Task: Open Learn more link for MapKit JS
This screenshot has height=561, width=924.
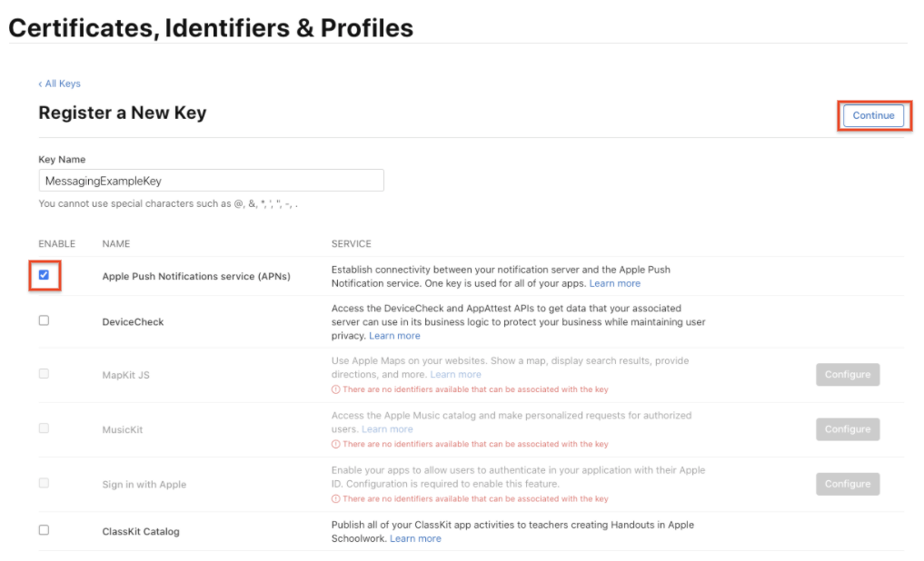Action: point(455,374)
